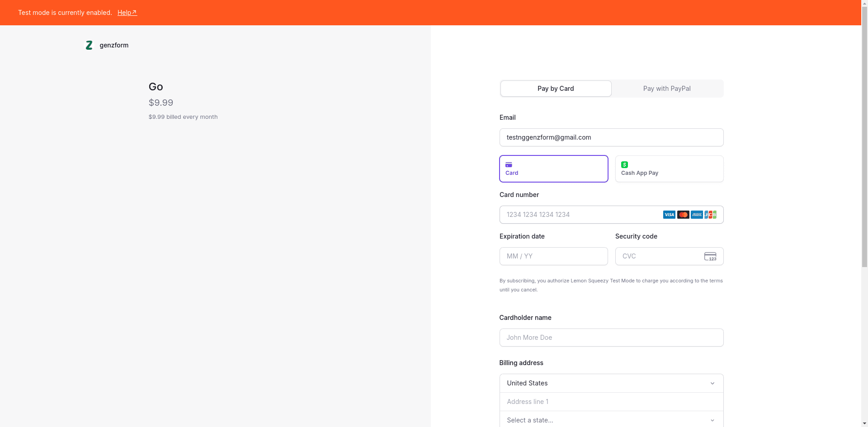This screenshot has width=868, height=427.
Task: Click the genzform store name
Action: point(114,45)
